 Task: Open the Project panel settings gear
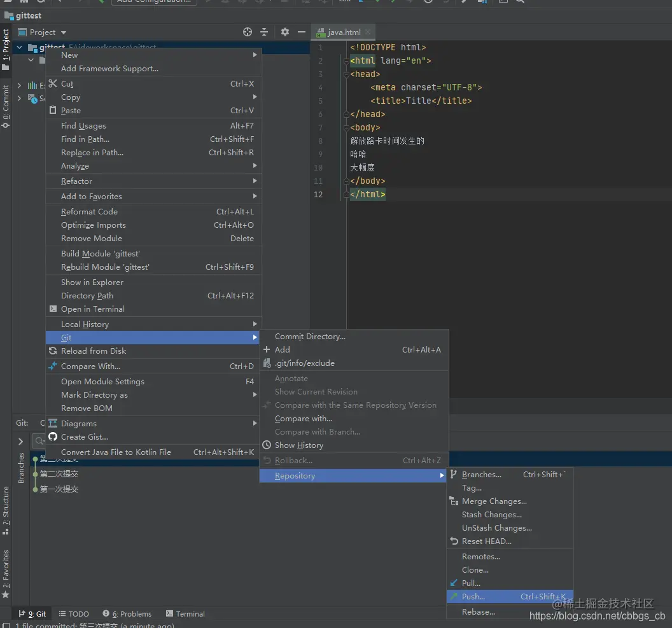pos(285,32)
